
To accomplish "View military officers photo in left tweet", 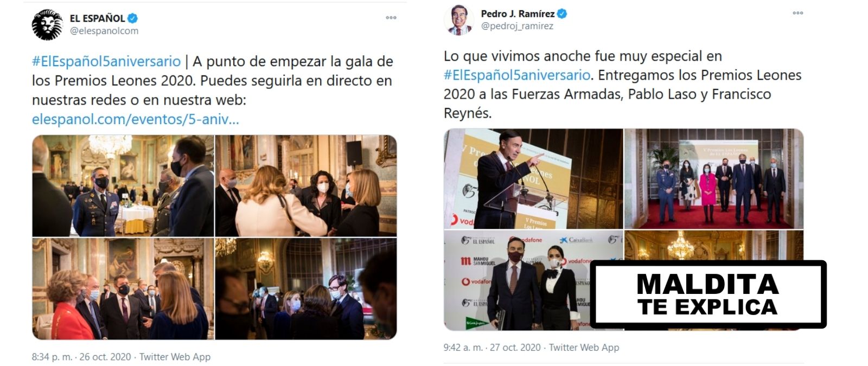I will point(123,185).
